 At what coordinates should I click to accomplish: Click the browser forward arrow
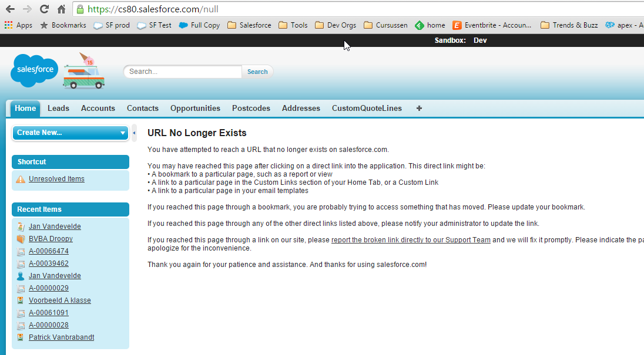[27, 9]
